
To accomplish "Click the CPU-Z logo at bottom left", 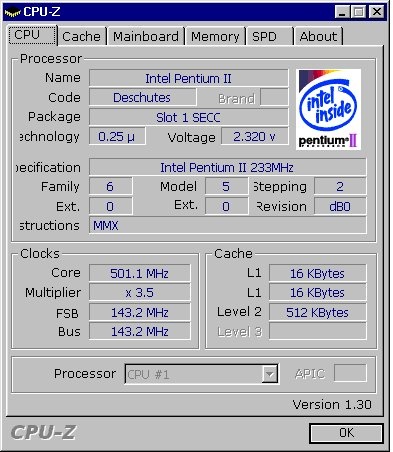I will click(x=44, y=433).
